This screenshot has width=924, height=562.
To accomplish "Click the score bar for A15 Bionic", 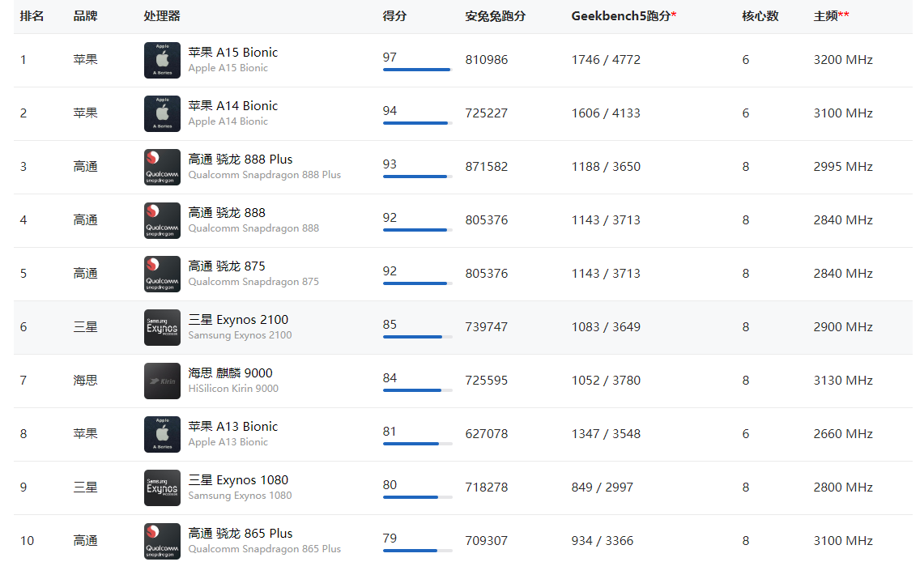I will point(416,70).
